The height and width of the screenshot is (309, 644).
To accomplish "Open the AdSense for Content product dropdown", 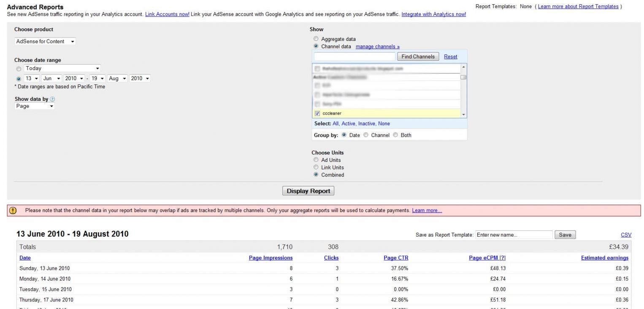I will point(45,41).
